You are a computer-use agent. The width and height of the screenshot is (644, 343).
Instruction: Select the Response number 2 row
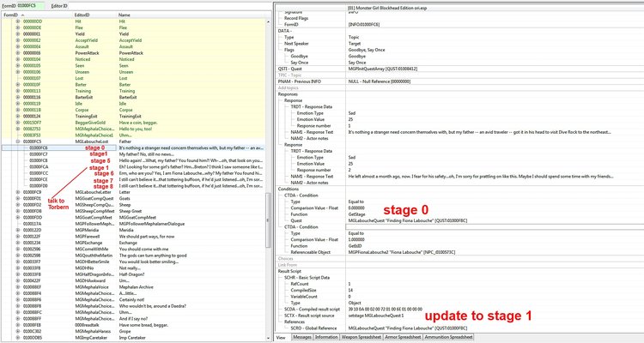tap(459, 170)
